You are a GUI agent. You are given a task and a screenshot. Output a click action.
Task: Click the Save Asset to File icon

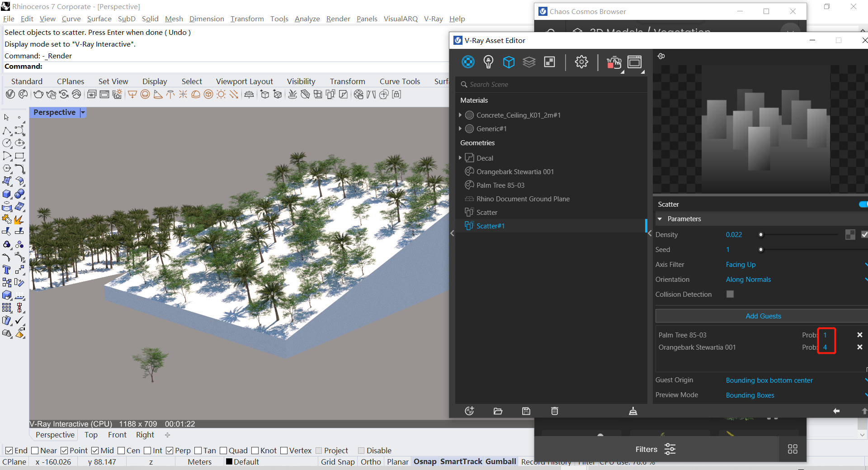[526, 411]
